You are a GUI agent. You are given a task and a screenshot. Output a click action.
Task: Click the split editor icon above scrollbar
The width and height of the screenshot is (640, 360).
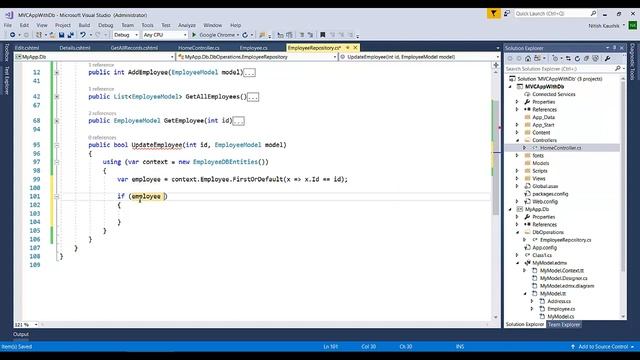click(496, 65)
